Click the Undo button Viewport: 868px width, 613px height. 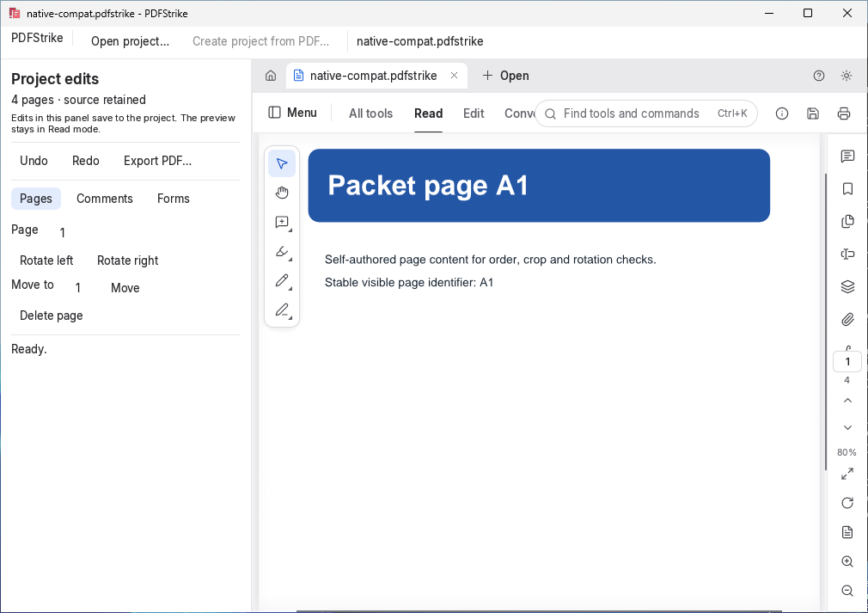click(34, 161)
